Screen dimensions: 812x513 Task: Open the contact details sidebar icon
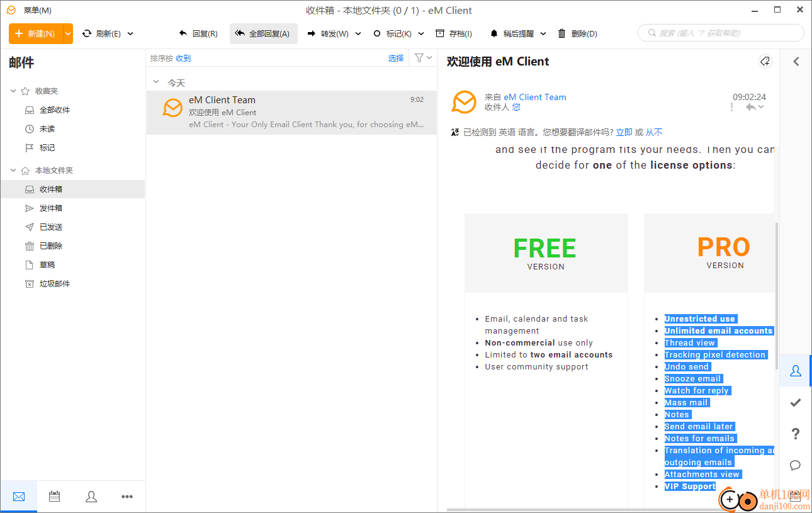796,371
